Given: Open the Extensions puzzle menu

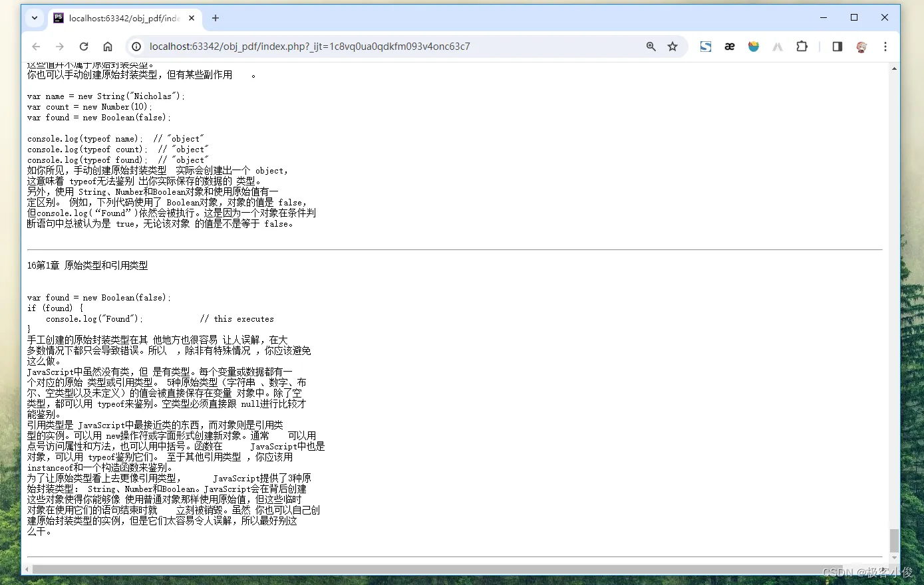Looking at the screenshot, I should coord(802,47).
